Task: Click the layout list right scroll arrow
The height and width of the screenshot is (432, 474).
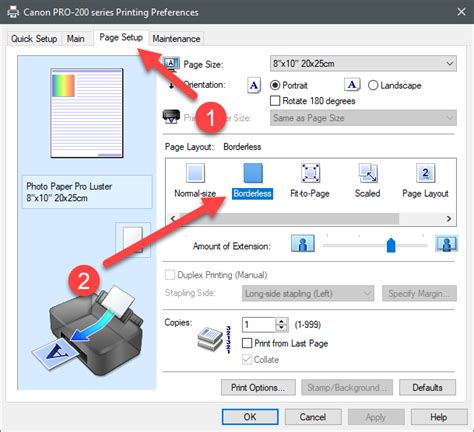Action: pos(449,219)
